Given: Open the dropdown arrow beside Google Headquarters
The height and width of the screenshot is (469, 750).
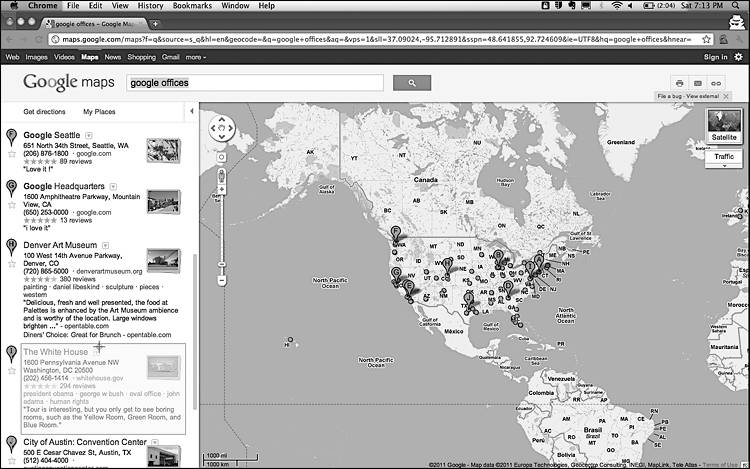Looking at the screenshot, I should (x=113, y=187).
